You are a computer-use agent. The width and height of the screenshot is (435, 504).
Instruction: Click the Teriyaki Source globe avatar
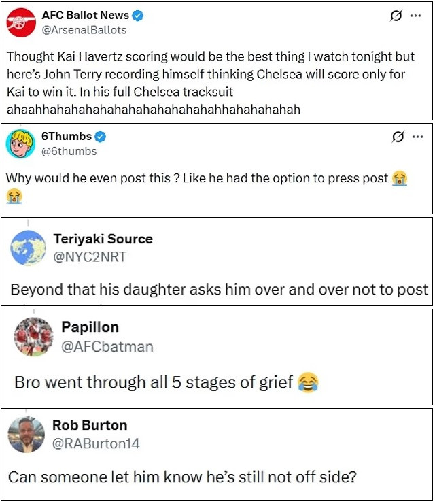click(x=28, y=248)
